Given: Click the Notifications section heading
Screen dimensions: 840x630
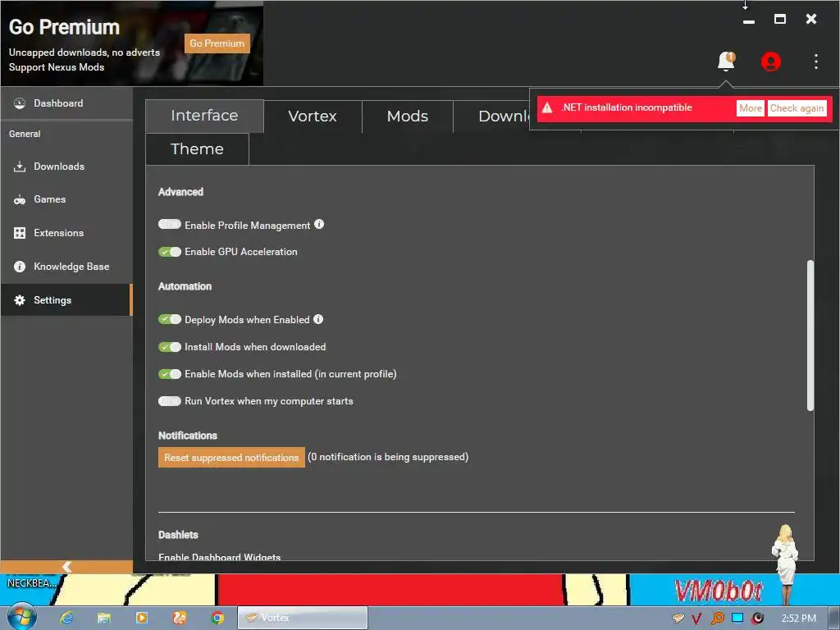Looking at the screenshot, I should click(188, 436).
